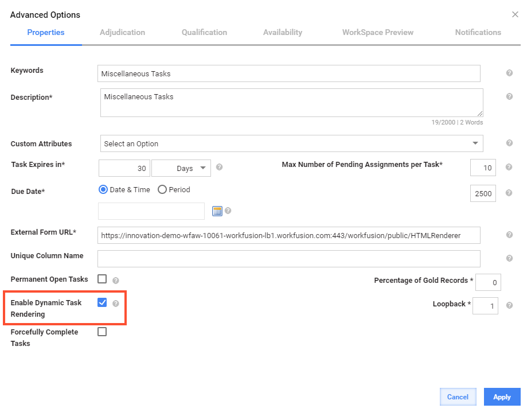531x420 pixels.
Task: Open the Days unit dropdown
Action: click(181, 168)
